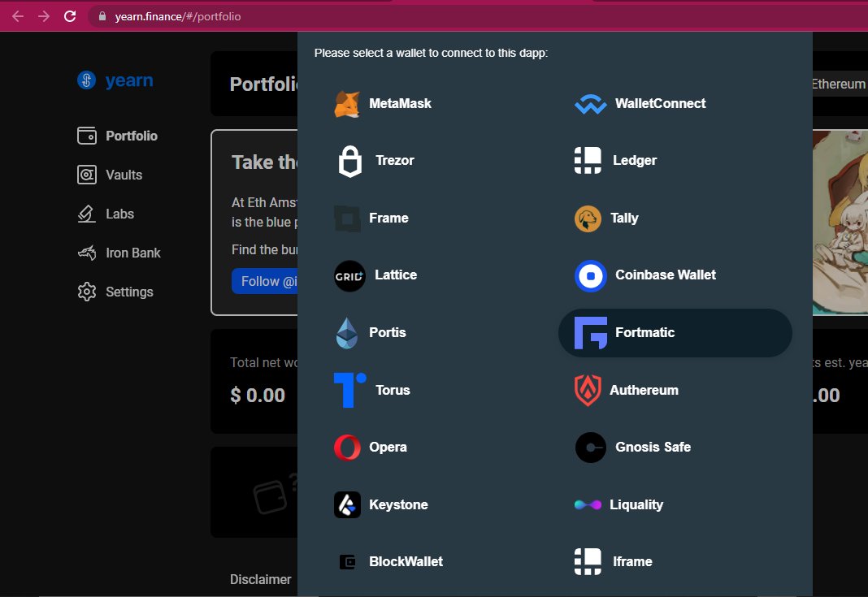The image size is (868, 597).
Task: Open the Ethereum network selector
Action: (840, 84)
